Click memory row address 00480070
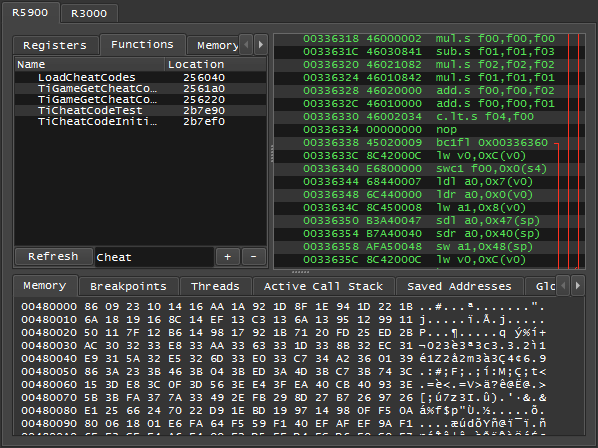This screenshot has width=598, height=448. (x=49, y=398)
